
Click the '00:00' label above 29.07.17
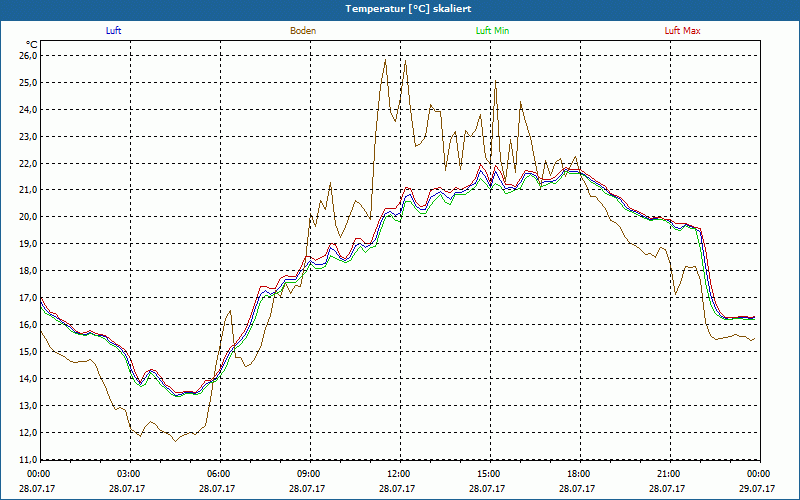(757, 474)
